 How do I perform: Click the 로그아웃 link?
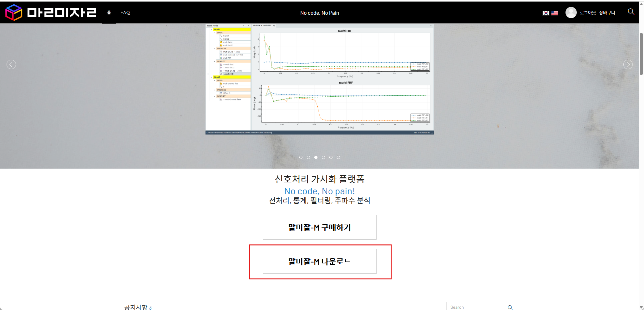588,13
